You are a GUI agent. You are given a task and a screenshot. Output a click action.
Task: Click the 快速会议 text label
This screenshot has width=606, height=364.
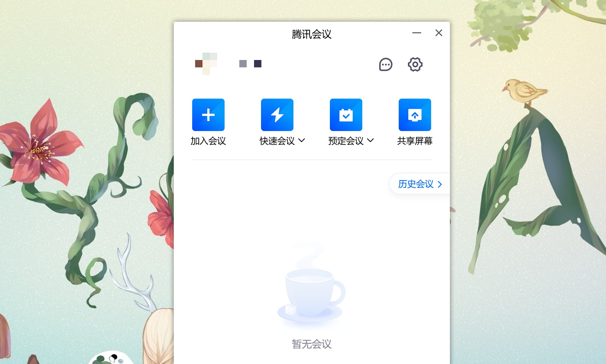pyautogui.click(x=277, y=141)
